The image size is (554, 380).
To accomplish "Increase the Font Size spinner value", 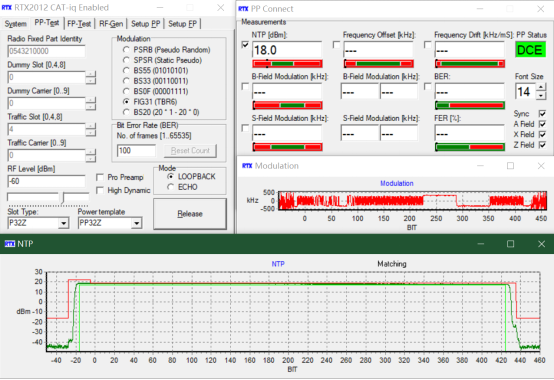I will point(541,87).
